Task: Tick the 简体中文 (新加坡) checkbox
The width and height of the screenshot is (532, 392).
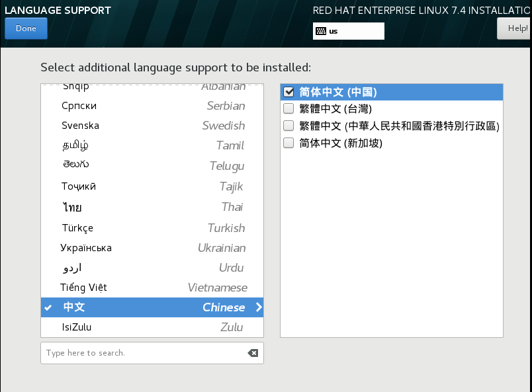Action: 288,143
